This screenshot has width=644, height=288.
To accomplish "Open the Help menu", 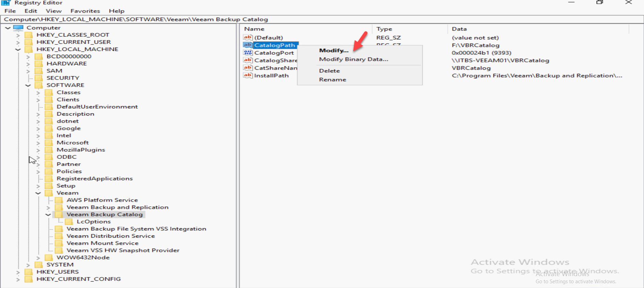I will (x=116, y=11).
